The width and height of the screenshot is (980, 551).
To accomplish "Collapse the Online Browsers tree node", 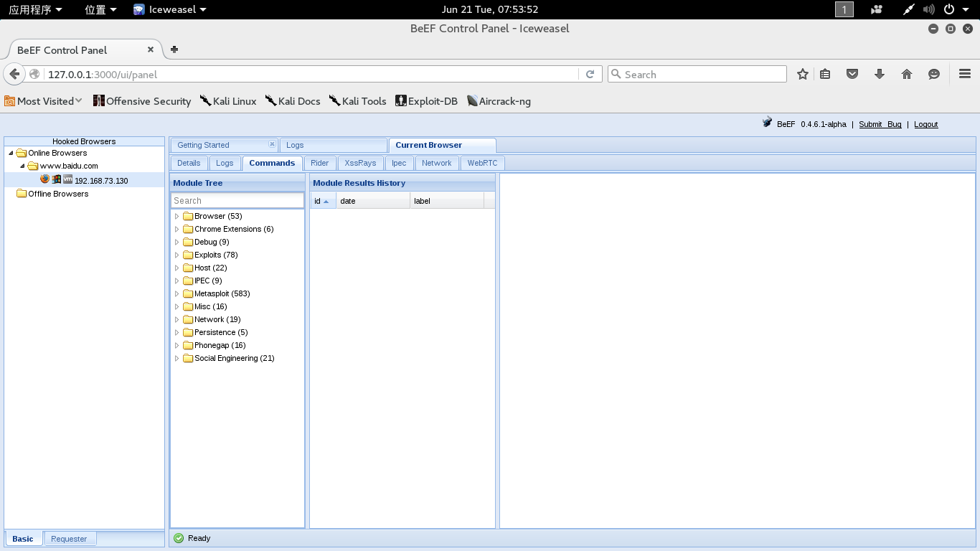I will click(x=11, y=153).
